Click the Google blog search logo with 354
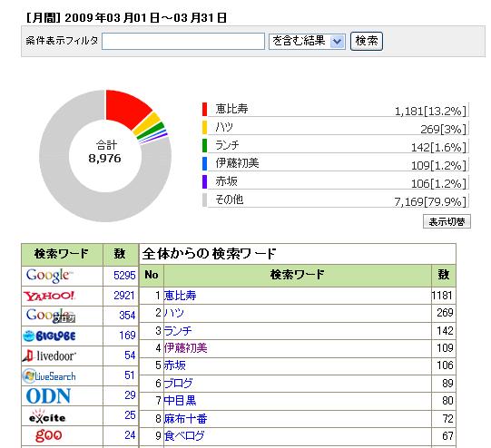Image resolution: width=491 pixels, height=448 pixels. tap(51, 316)
